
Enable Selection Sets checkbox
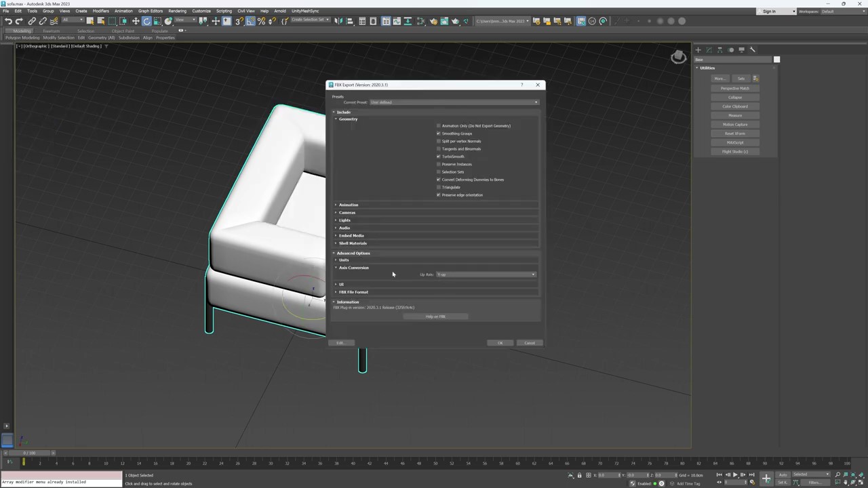[x=439, y=171]
